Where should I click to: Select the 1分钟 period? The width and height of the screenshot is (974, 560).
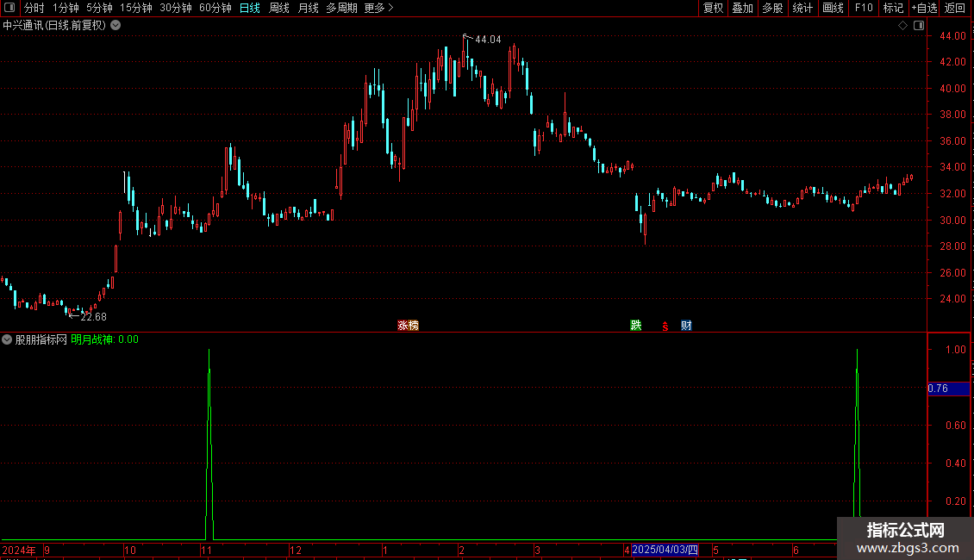coord(66,8)
